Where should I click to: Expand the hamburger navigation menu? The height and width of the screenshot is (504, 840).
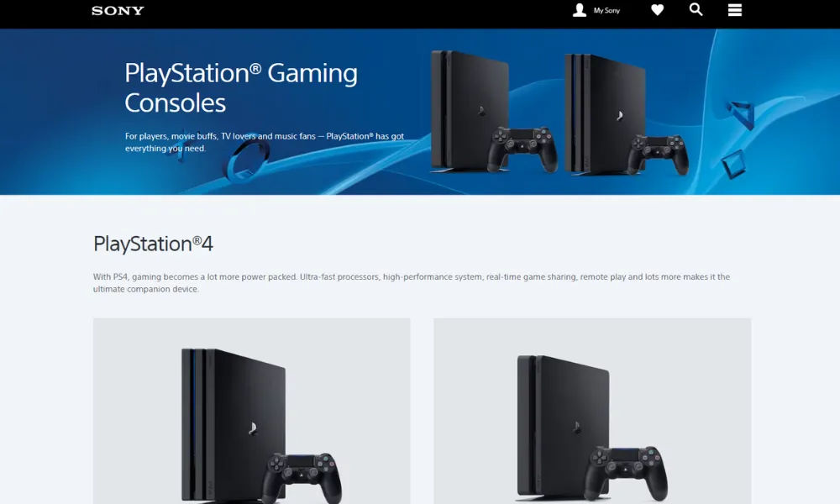click(x=735, y=10)
